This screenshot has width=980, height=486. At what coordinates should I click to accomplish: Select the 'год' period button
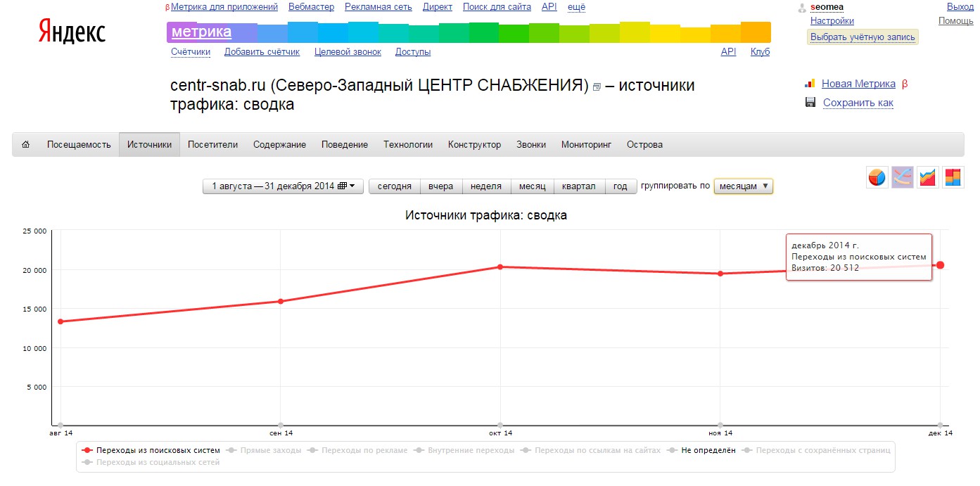620,186
